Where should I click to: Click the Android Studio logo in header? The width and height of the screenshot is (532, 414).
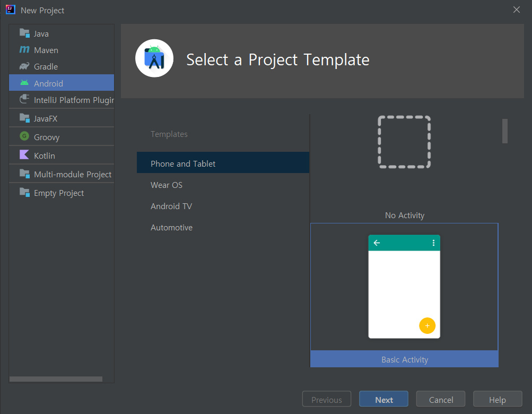click(x=154, y=58)
